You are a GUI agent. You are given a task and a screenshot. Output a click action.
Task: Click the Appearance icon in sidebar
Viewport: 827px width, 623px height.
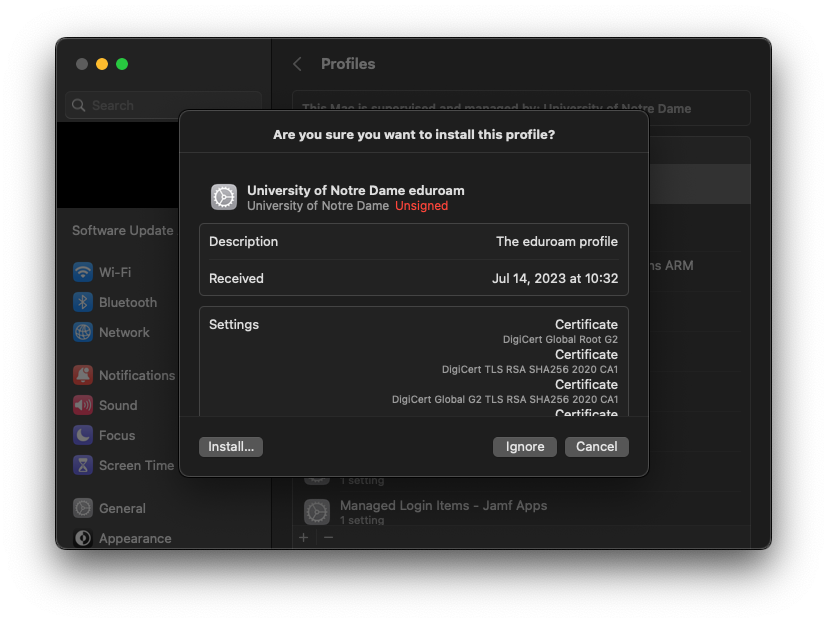[83, 538]
